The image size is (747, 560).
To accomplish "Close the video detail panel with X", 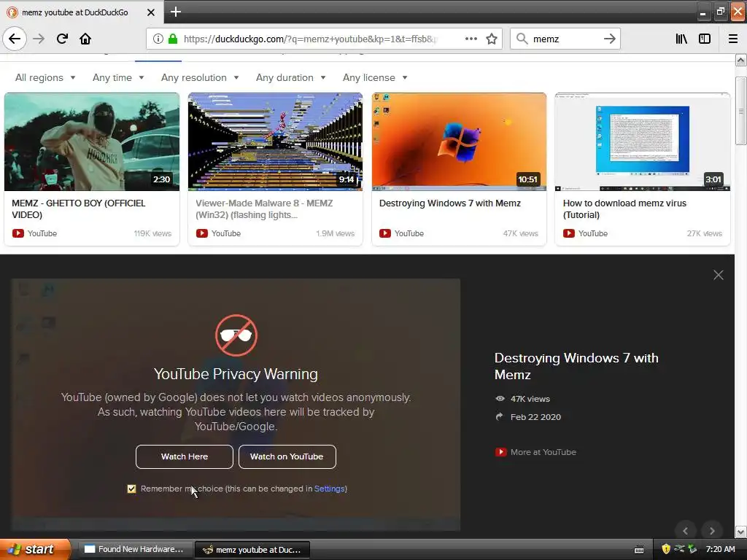I will pos(719,275).
